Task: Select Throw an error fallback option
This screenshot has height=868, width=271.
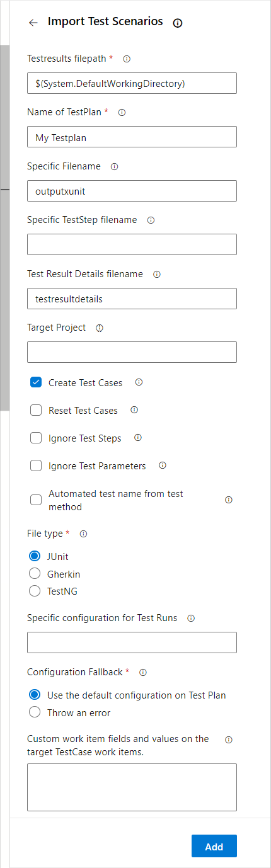Action: (x=35, y=713)
